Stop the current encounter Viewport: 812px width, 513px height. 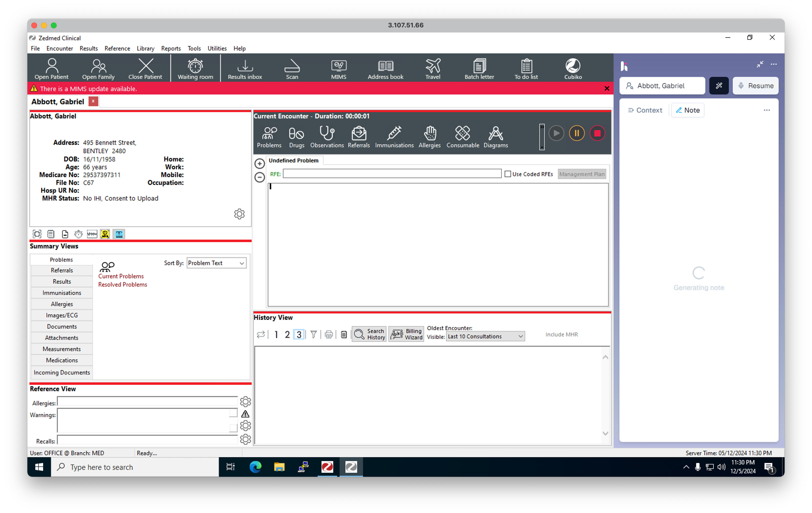(x=597, y=133)
